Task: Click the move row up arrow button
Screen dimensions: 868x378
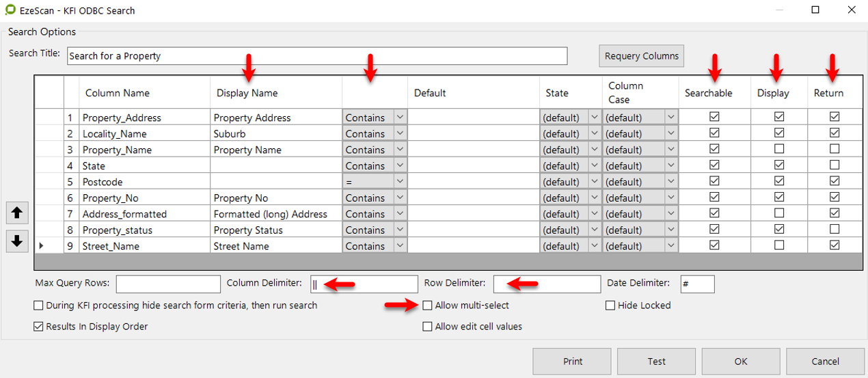Action: pyautogui.click(x=17, y=213)
